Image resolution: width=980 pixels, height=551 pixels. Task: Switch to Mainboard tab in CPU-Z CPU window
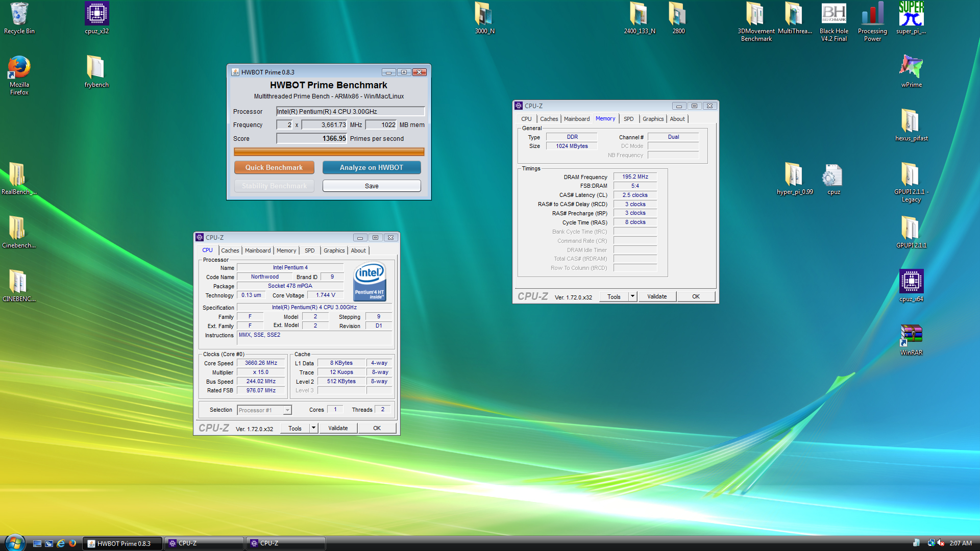pyautogui.click(x=258, y=251)
